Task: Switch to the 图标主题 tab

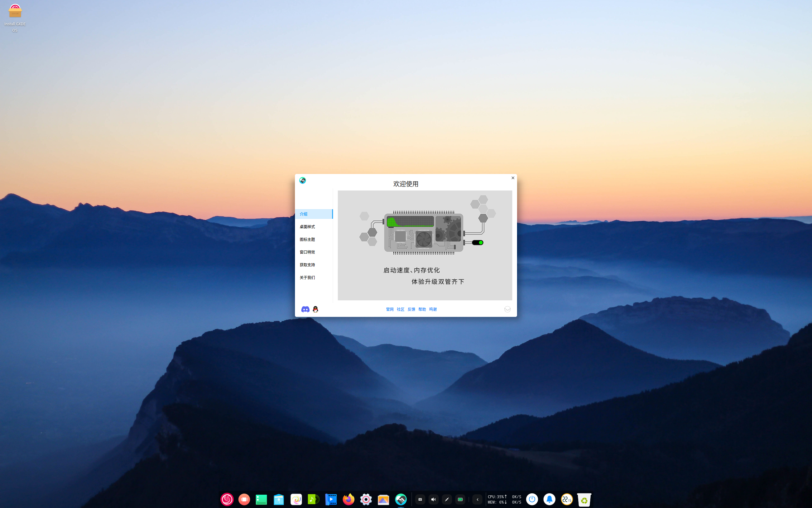Action: 314,239
